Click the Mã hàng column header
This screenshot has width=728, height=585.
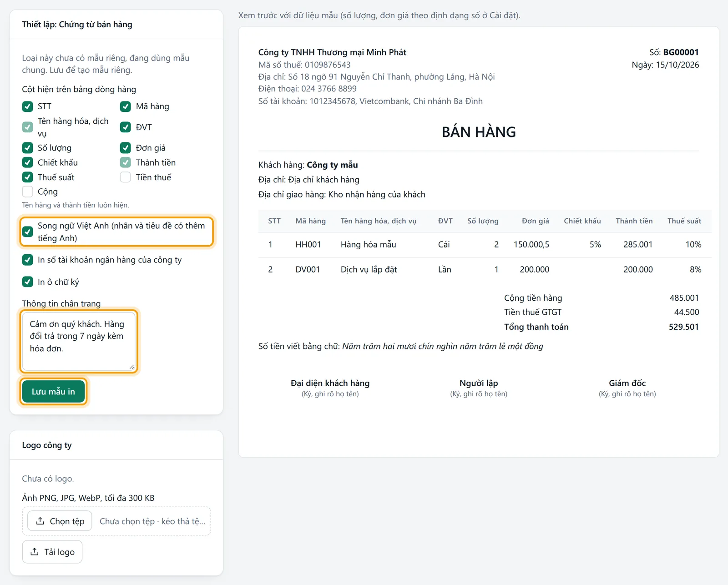coord(310,221)
